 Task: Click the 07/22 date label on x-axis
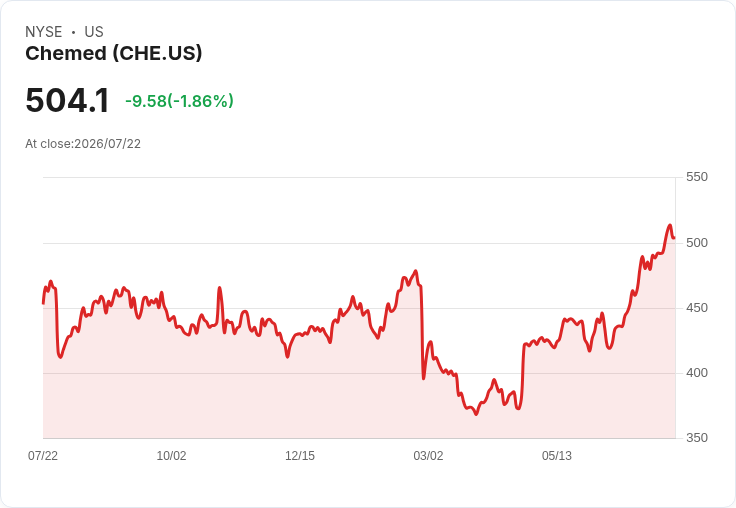(x=43, y=455)
